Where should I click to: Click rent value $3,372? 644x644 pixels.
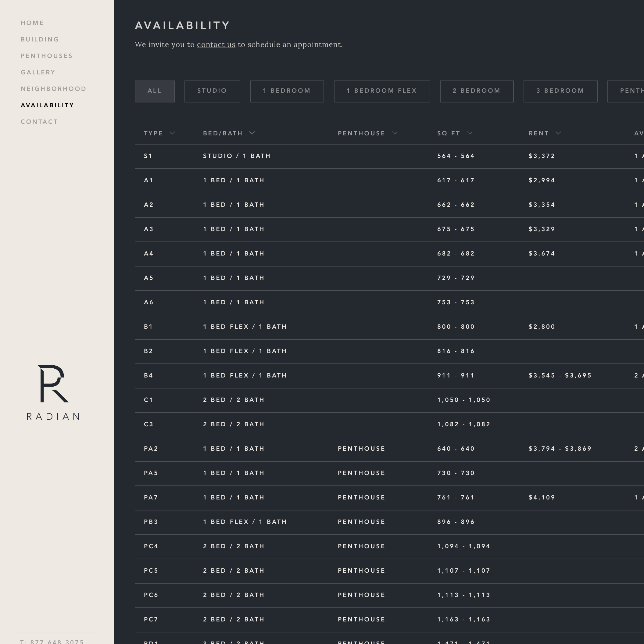pyautogui.click(x=542, y=156)
